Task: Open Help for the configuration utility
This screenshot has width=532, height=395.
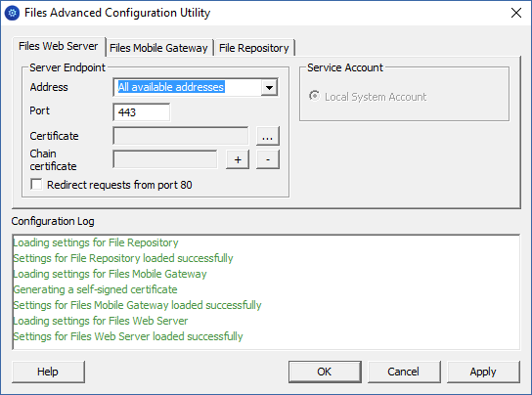Action: coord(48,372)
